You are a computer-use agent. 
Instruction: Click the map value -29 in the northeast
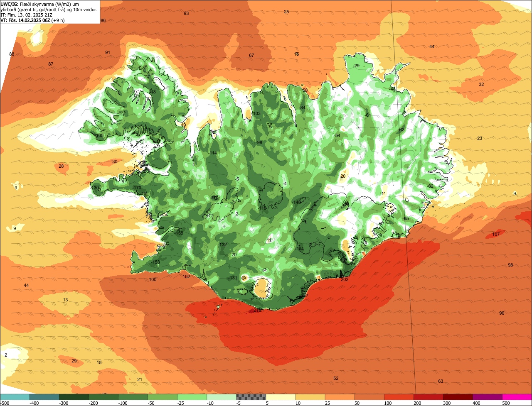[356, 66]
